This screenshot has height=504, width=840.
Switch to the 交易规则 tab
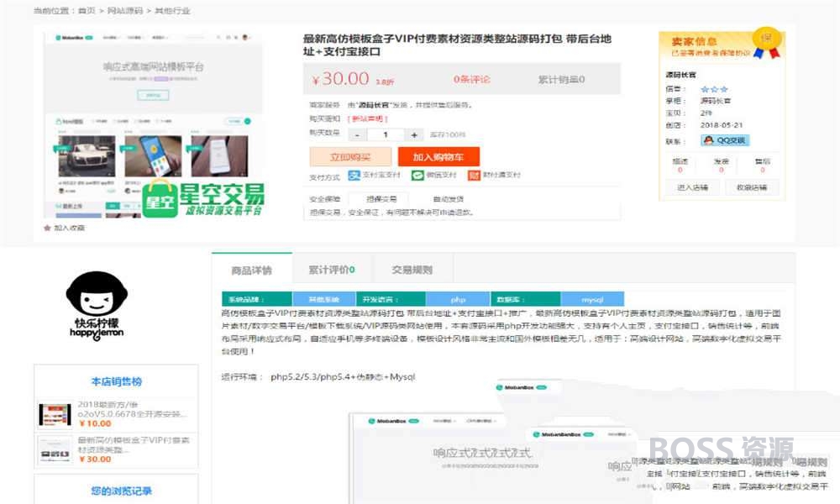(x=412, y=270)
